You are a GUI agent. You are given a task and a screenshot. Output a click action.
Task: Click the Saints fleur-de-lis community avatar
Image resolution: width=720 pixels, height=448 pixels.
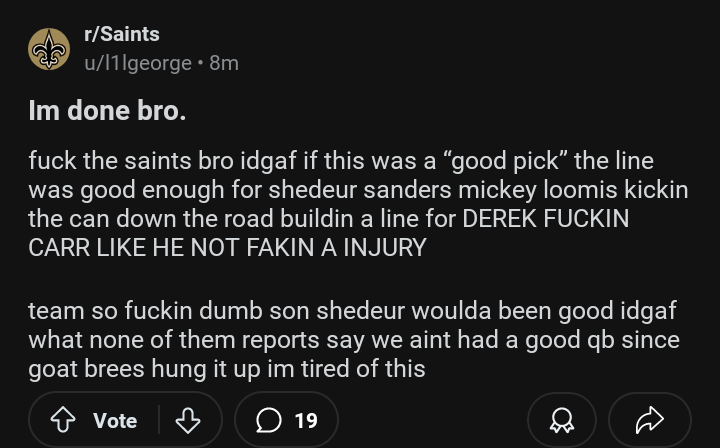(49, 49)
